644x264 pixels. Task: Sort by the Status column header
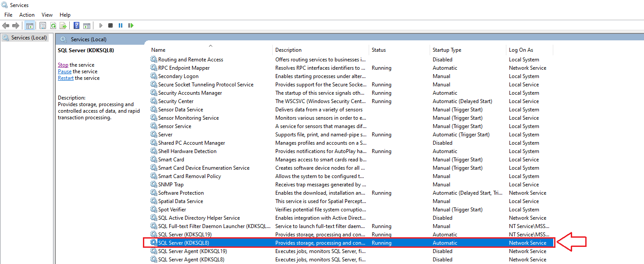(x=399, y=50)
